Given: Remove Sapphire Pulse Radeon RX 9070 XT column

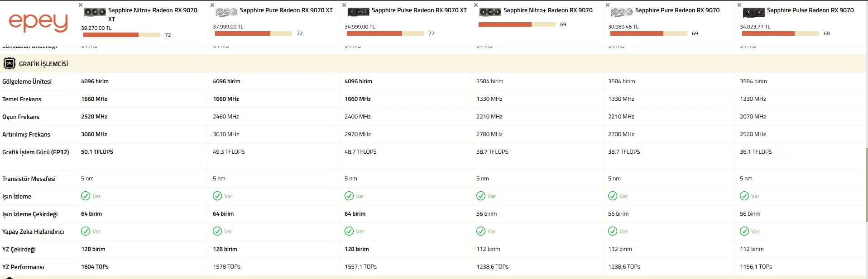Looking at the screenshot, I should click(x=344, y=5).
